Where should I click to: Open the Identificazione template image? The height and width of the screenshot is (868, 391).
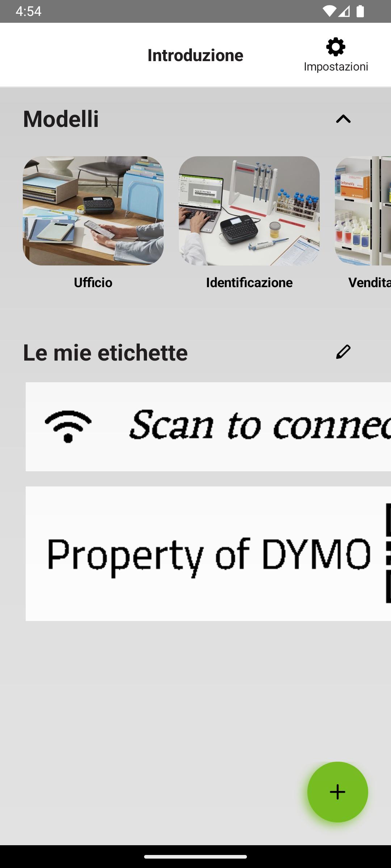tap(249, 211)
